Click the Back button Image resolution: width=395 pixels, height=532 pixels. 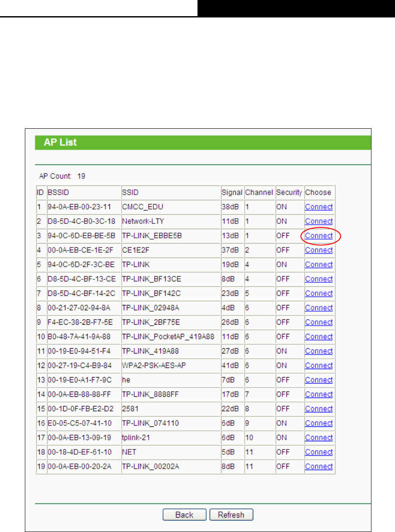tap(184, 515)
